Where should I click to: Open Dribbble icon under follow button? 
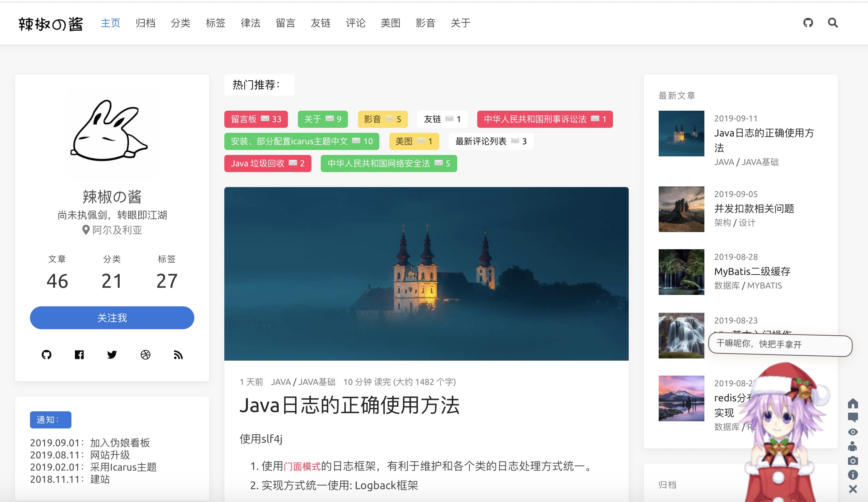click(x=145, y=355)
